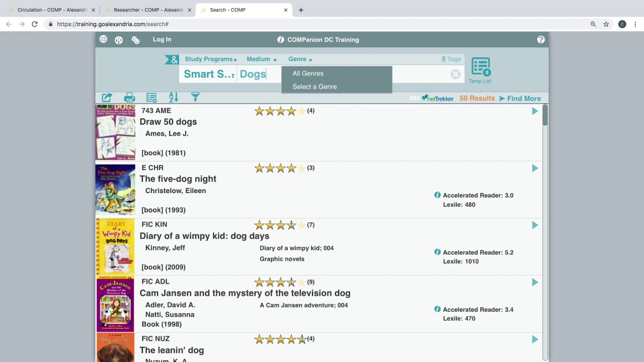This screenshot has width=644, height=362.
Task: Click the Cam Jansen book cover
Action: (x=115, y=304)
